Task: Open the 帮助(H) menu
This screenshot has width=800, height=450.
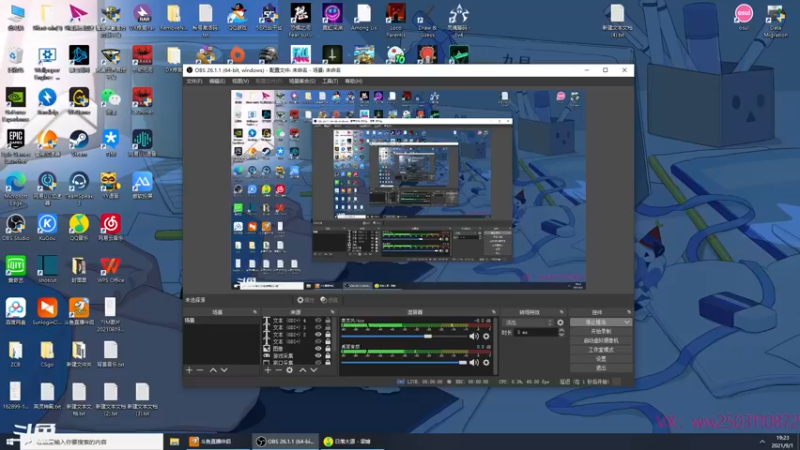Action: tap(353, 81)
